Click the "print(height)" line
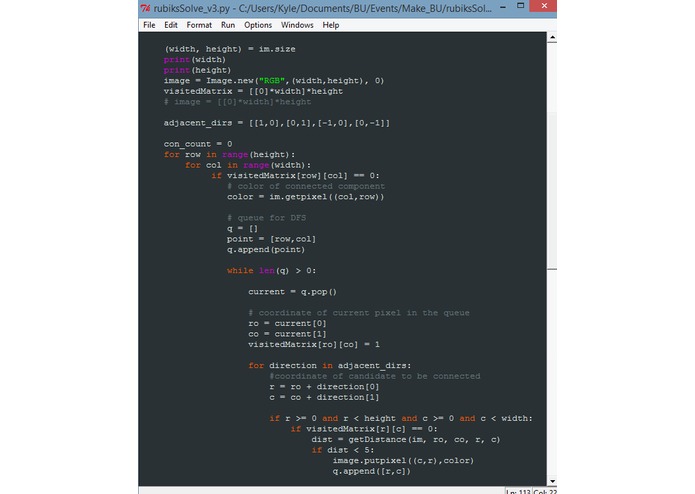Image resolution: width=695 pixels, height=494 pixels. point(197,70)
